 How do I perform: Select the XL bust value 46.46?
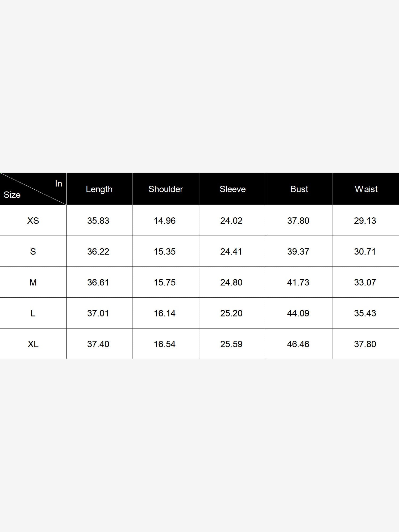coord(298,344)
